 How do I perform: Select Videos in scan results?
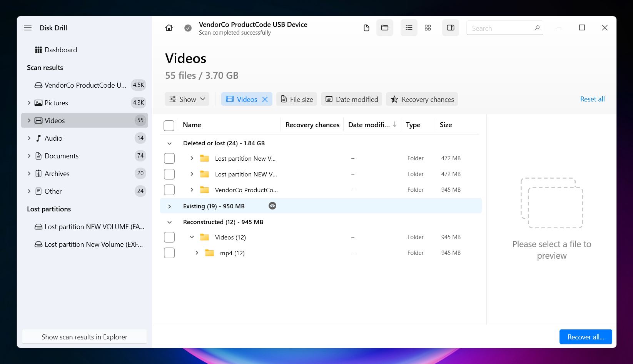point(84,120)
